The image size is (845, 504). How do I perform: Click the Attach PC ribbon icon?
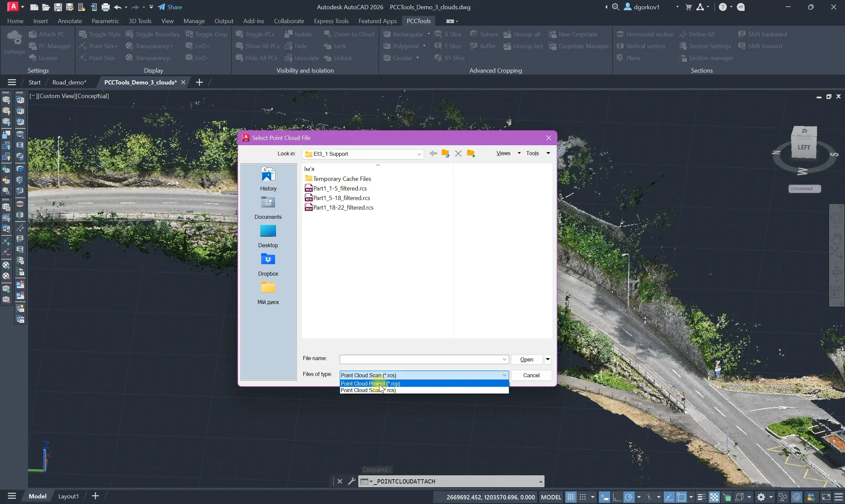[33, 34]
